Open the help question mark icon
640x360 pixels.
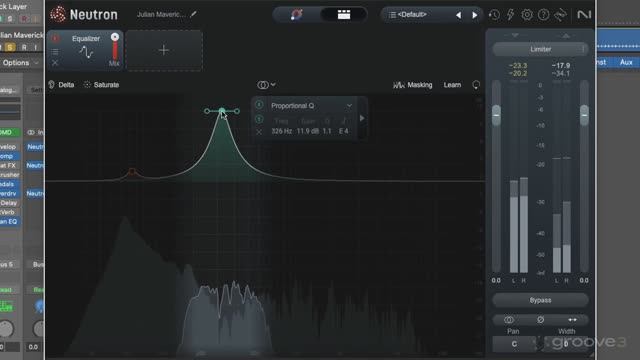(x=543, y=15)
